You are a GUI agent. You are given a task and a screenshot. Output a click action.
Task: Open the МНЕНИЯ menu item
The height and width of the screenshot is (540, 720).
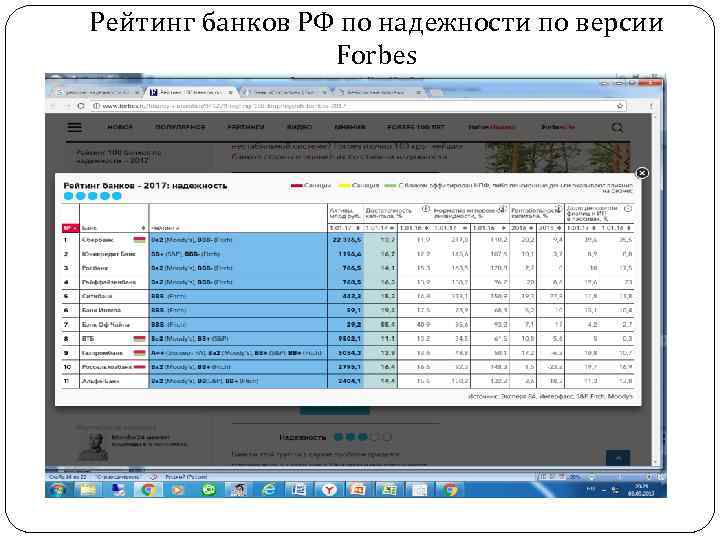coord(350,127)
